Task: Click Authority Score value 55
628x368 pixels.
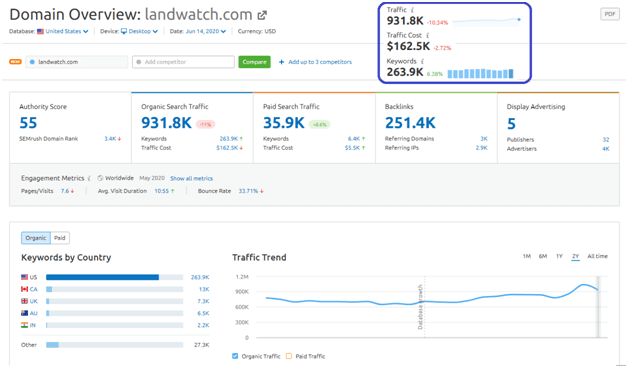Action: 28,123
